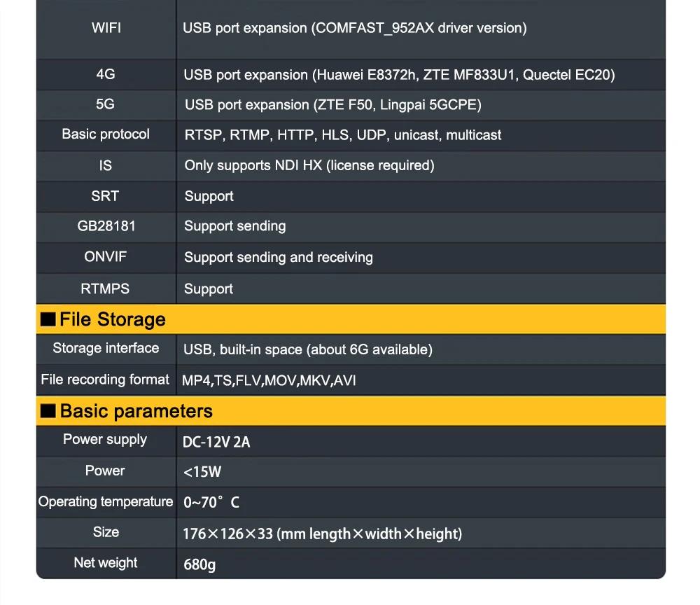The width and height of the screenshot is (700, 605).
Task: Select the 4G row label
Action: (106, 74)
